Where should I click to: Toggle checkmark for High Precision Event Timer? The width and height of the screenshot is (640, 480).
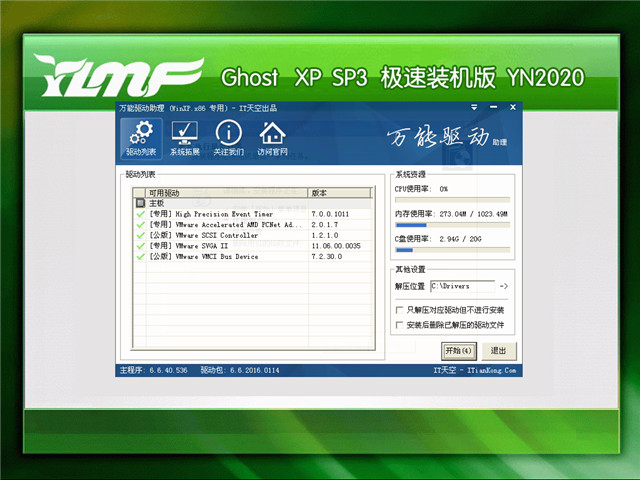pos(140,214)
